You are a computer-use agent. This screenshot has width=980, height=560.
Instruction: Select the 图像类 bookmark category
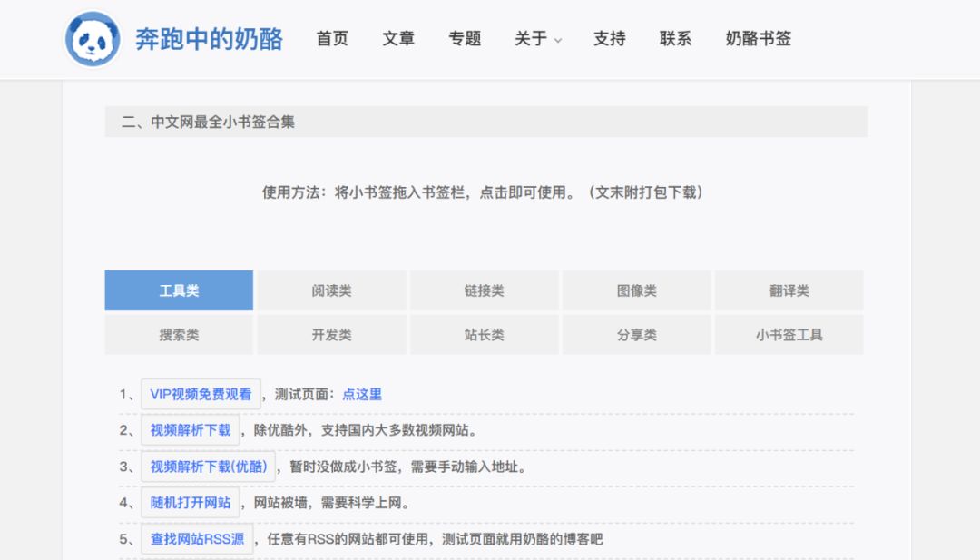pos(636,290)
